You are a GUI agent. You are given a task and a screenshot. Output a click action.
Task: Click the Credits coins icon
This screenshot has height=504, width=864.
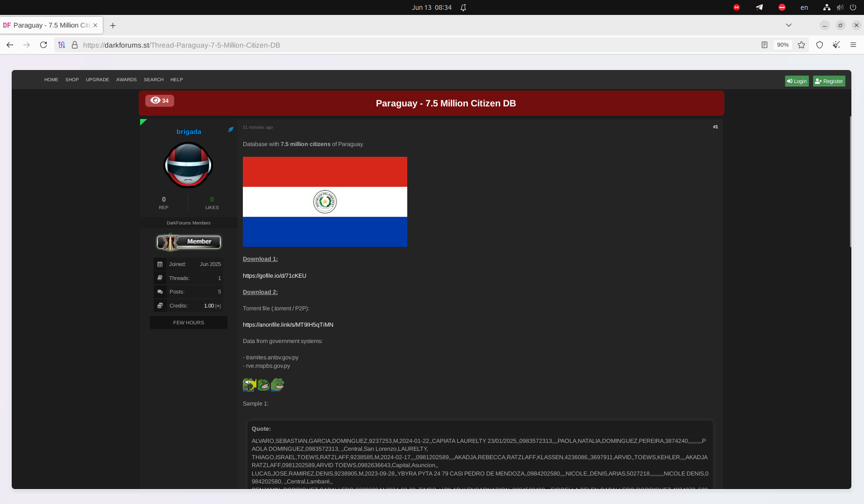click(160, 306)
